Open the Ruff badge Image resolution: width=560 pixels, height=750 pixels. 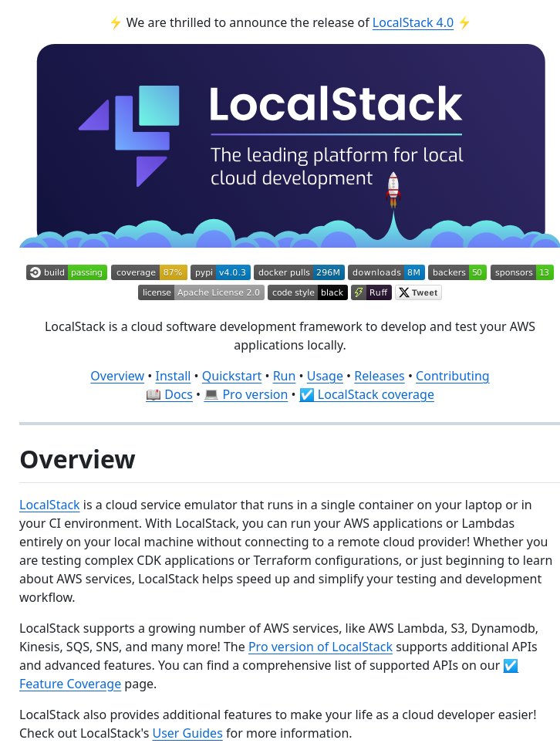371,292
